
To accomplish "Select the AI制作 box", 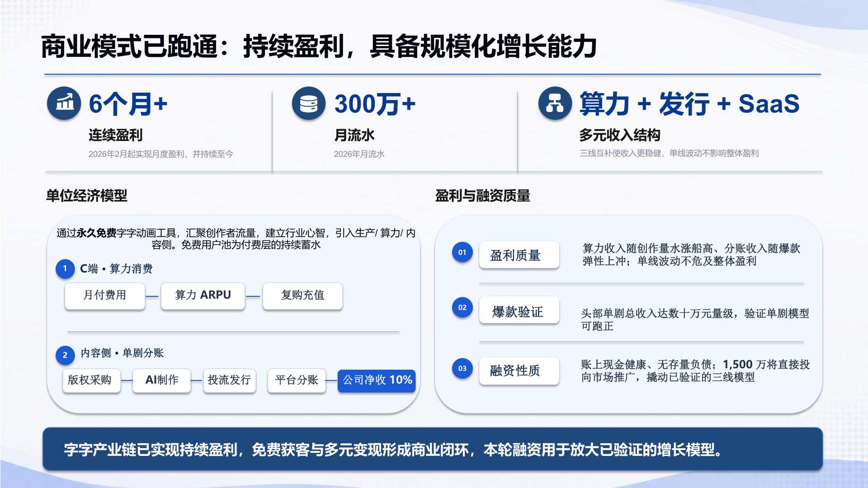I will point(162,380).
